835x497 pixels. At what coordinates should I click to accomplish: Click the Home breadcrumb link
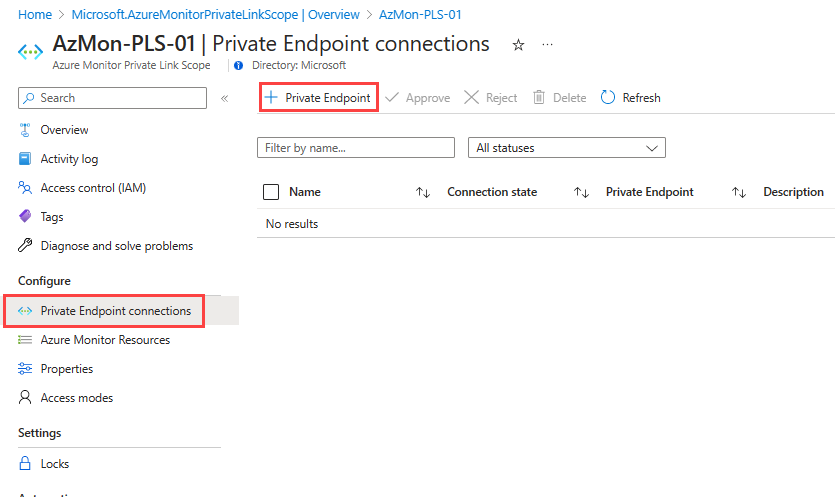pos(35,14)
